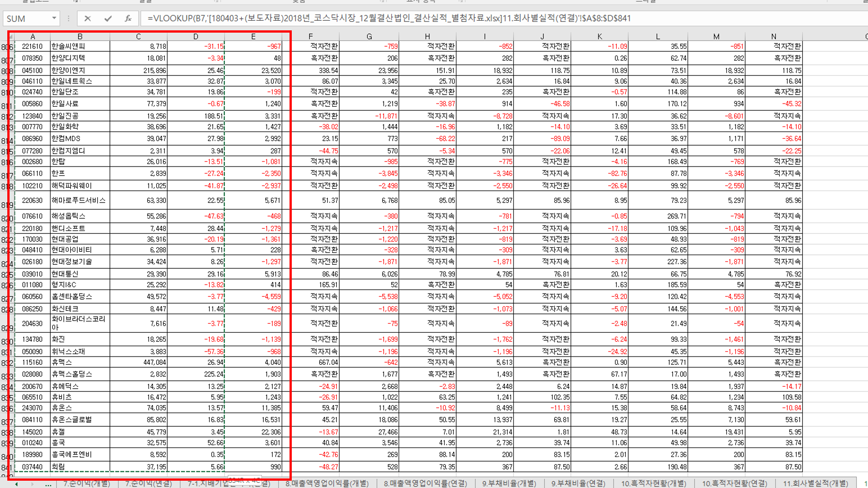This screenshot has height=488, width=868.
Task: Click the 185.59 value in column L
Action: (658, 284)
